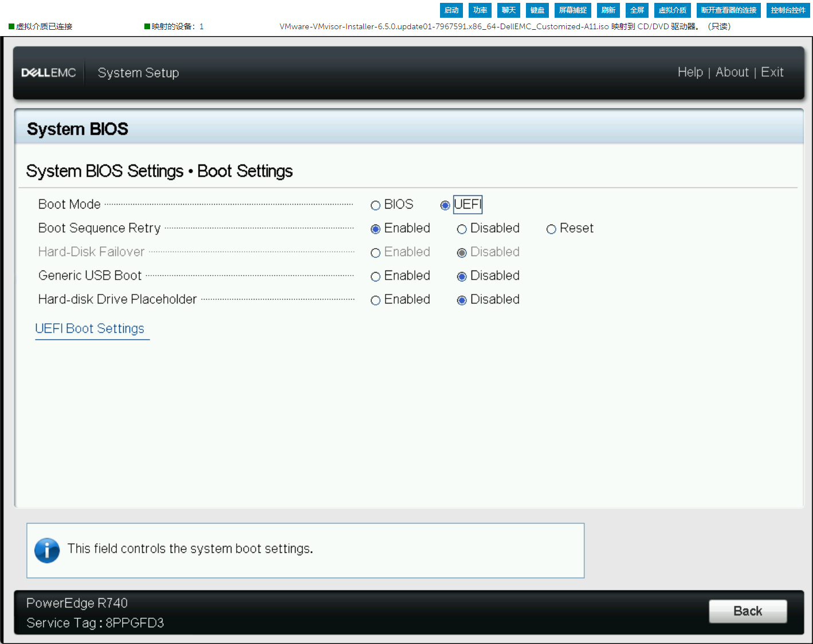The image size is (813, 644).
Task: Click the Generic USB Boot label
Action: [x=90, y=276]
